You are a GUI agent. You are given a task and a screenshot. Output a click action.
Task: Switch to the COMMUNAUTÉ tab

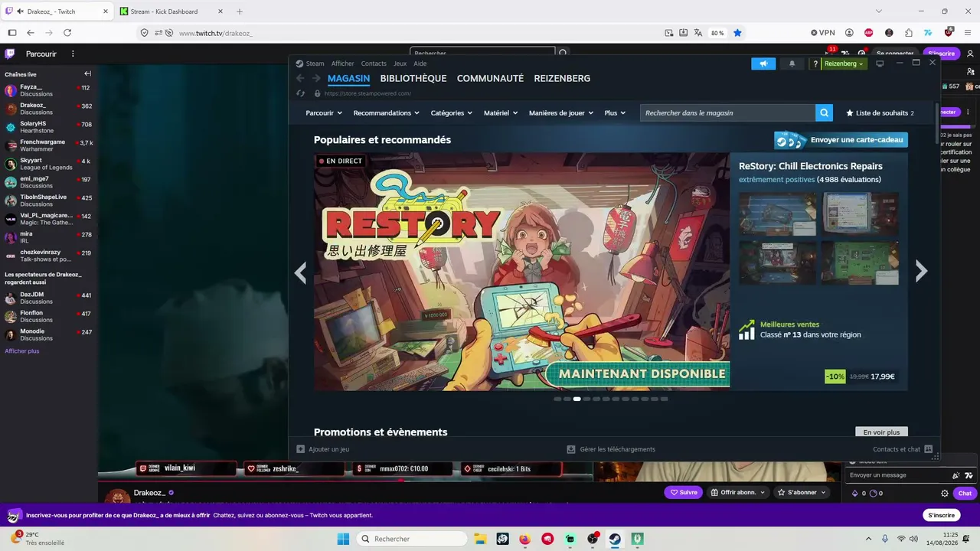tap(490, 78)
